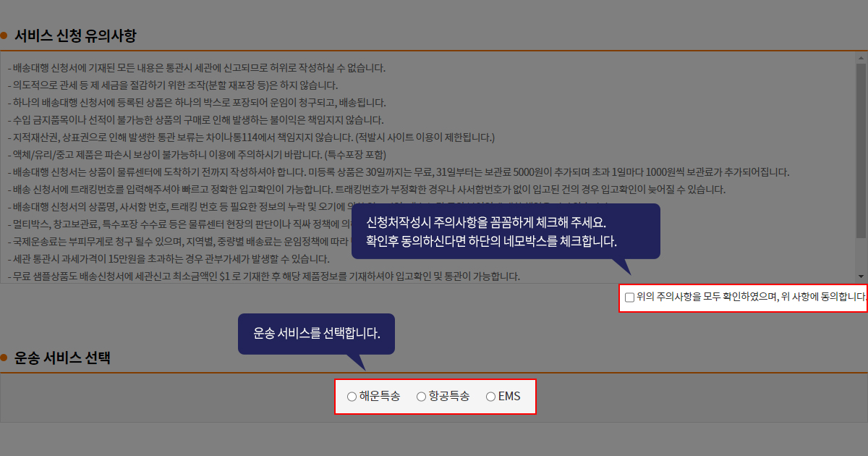Click the notice box scrollbar thumb
Screen dimensions: 868x456
point(861,151)
